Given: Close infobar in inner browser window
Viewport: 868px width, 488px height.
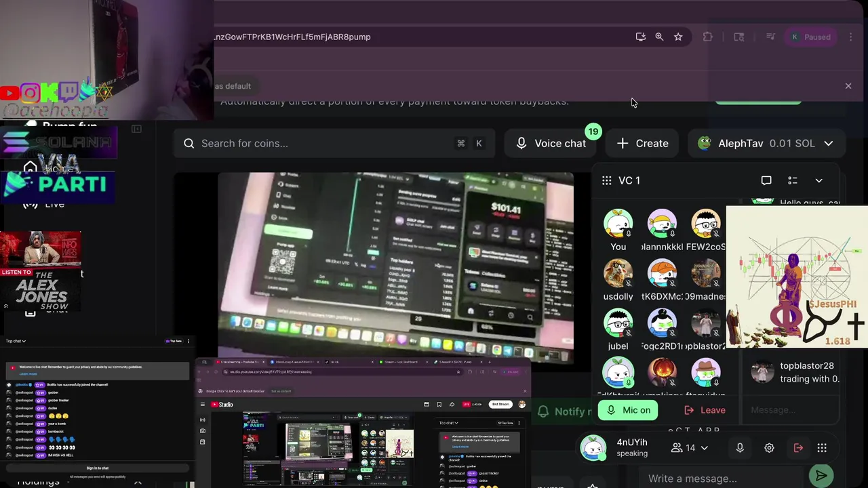Looking at the screenshot, I should coord(525,391).
